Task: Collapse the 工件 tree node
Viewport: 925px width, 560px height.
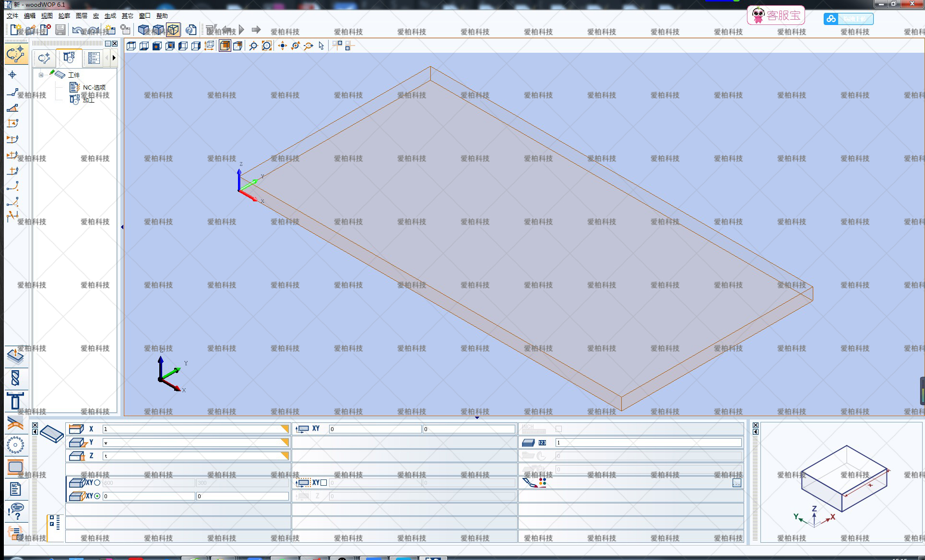Action: (41, 75)
